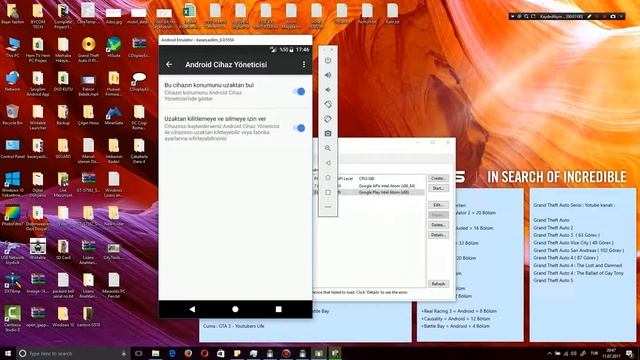Tap Android navigation bar home circle
The width and height of the screenshot is (640, 360).
[235, 309]
